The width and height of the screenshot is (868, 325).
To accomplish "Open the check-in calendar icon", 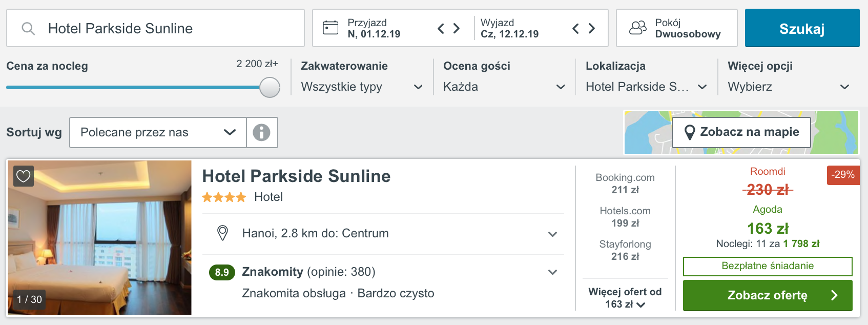I will tap(330, 28).
